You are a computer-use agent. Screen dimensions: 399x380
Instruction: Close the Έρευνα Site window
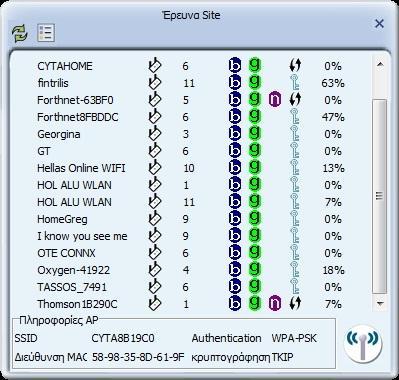tap(379, 24)
